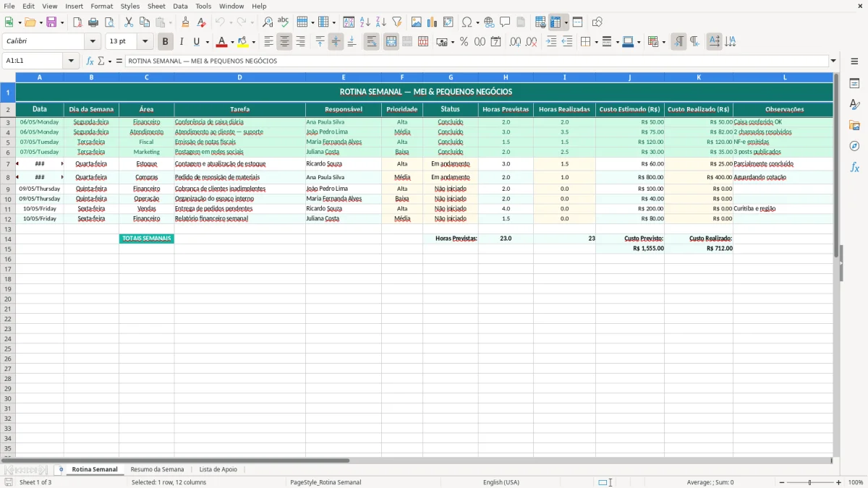This screenshot has width=868, height=488.
Task: Apply yellow Background Color swatch
Action: pyautogui.click(x=244, y=42)
